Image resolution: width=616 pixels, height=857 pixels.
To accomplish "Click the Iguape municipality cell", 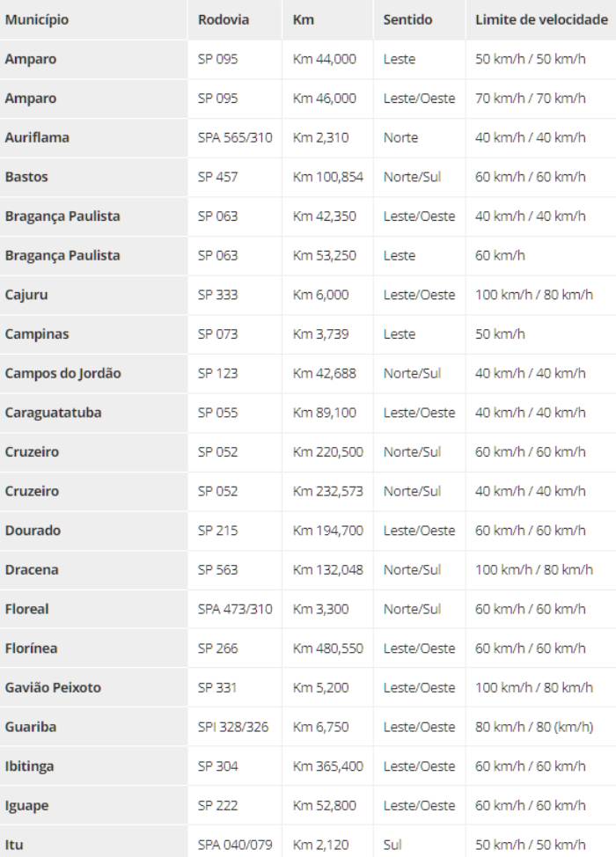I will click(27, 805).
